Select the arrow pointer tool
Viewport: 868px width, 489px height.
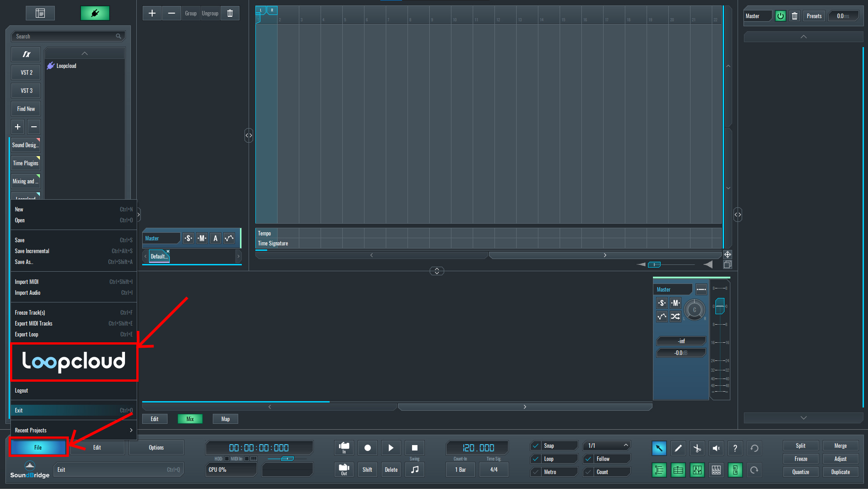(x=659, y=448)
